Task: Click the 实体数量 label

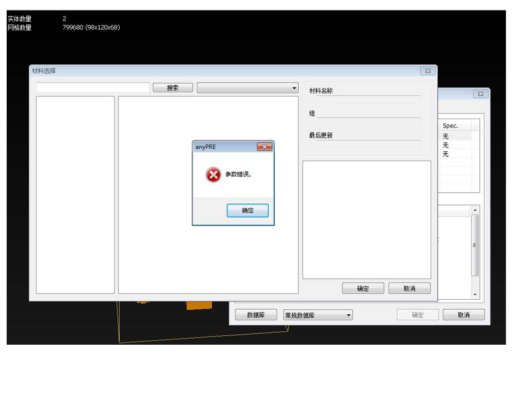Action: [20, 19]
